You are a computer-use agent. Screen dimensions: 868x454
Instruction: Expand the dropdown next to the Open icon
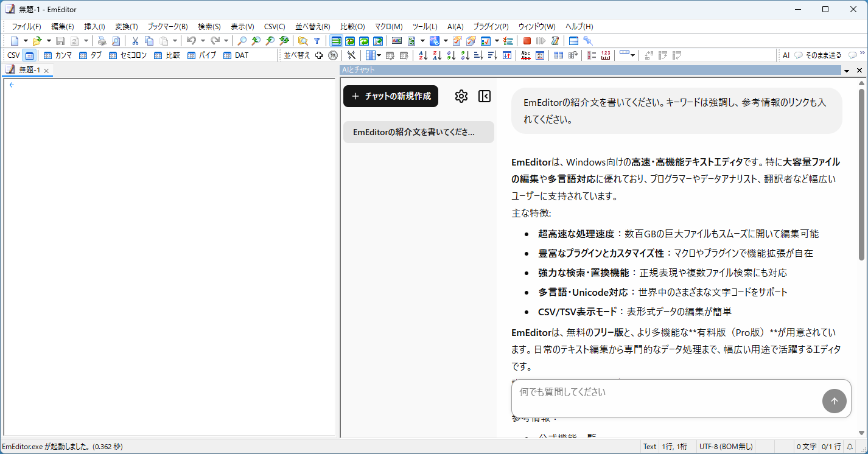(x=47, y=40)
